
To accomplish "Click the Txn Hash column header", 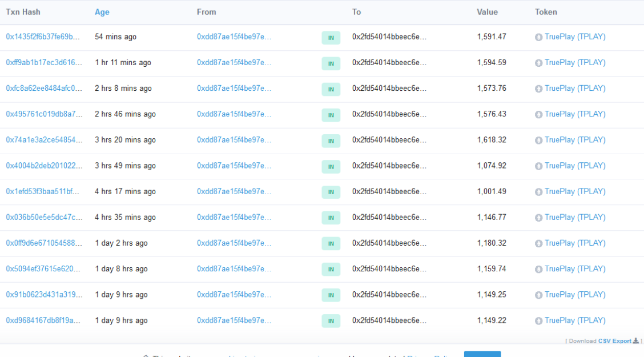I will (x=23, y=12).
